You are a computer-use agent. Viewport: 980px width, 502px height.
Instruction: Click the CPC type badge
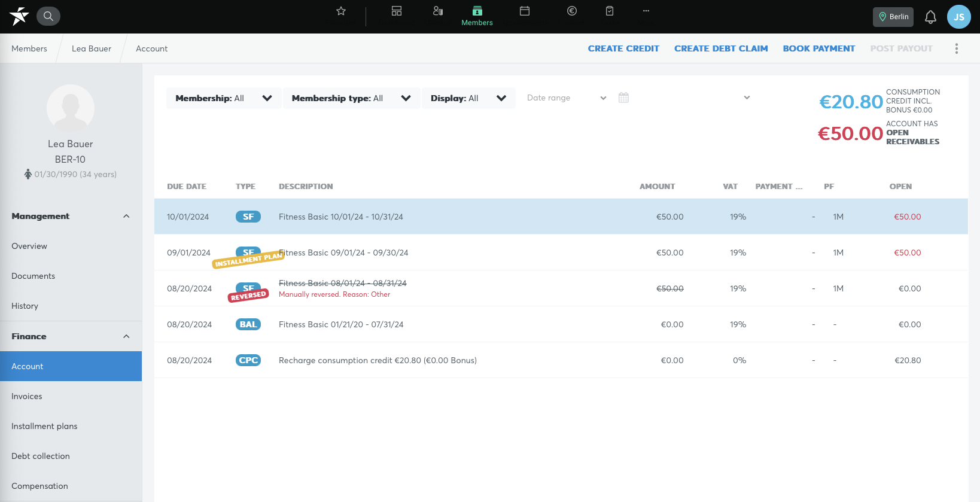248,360
